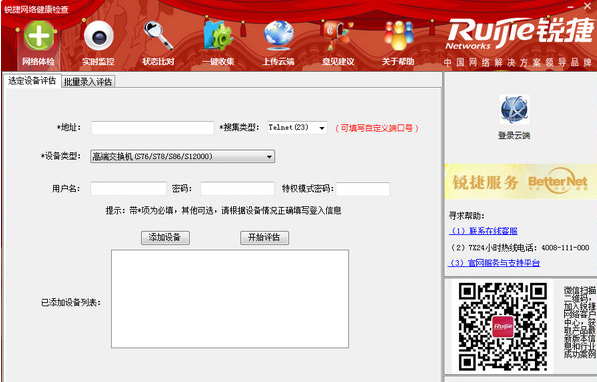Screen dimensions: 597x382
Task: Switch to 批量录入评估 tab
Action: 88,82
